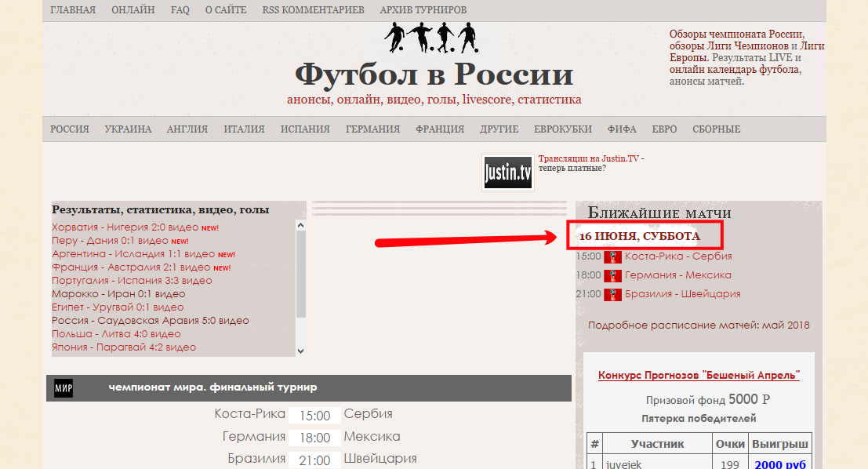Click the World Cup icon beside Коста-Рика - Сербия
This screenshot has height=469, width=868.
click(x=613, y=256)
